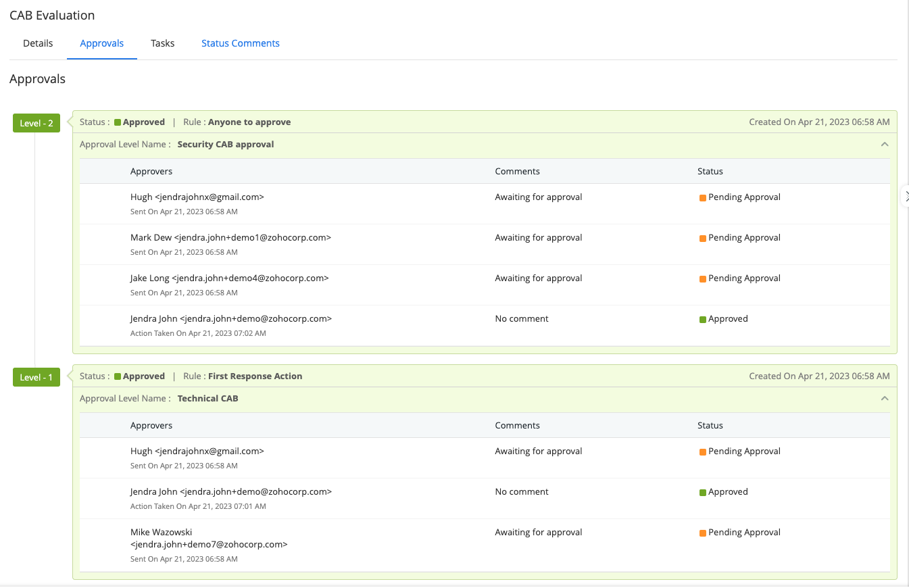
Task: Click Hugh's pending icon in Technical CAB
Action: pos(703,451)
